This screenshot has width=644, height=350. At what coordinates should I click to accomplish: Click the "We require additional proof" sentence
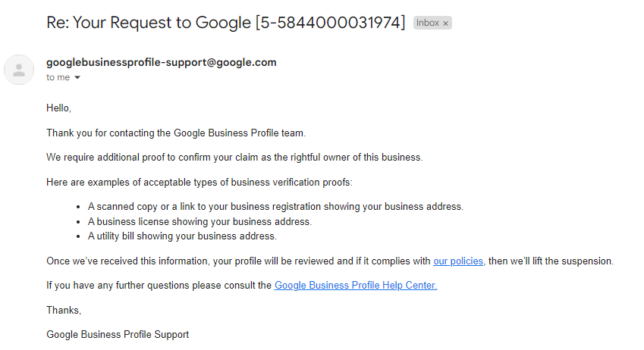pos(234,157)
